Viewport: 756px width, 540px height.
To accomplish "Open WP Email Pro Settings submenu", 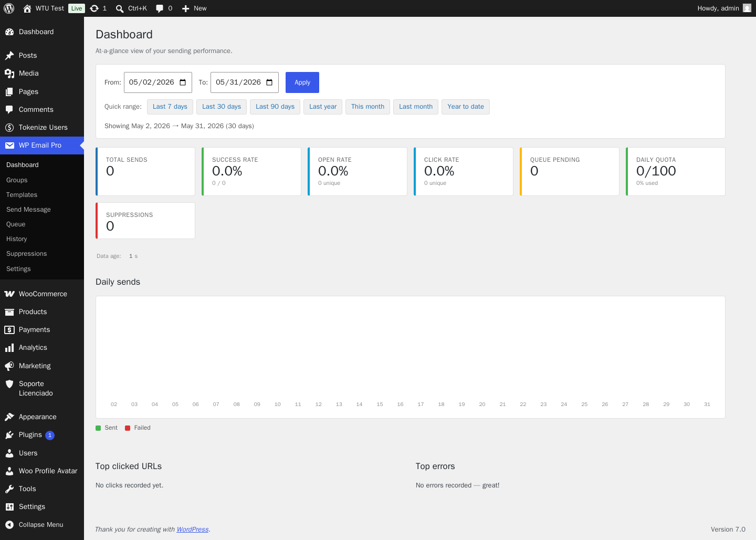I will [19, 269].
